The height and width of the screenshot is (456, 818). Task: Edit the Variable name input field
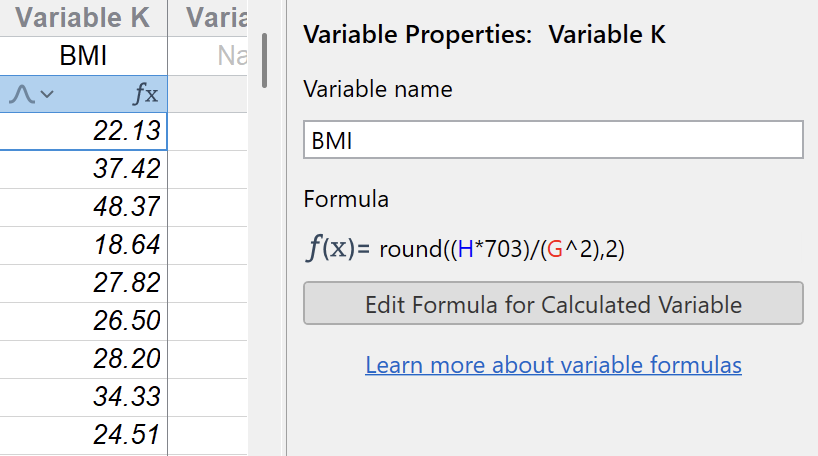point(553,141)
